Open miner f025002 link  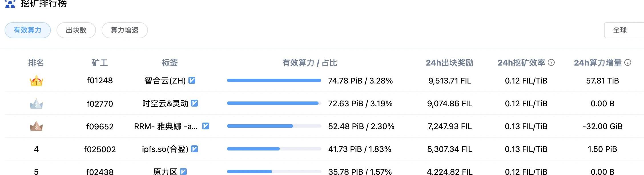pos(100,149)
